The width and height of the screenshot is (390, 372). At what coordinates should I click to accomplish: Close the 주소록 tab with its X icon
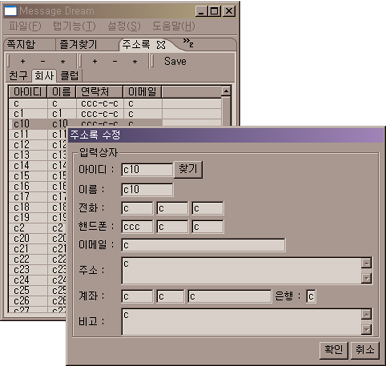161,45
